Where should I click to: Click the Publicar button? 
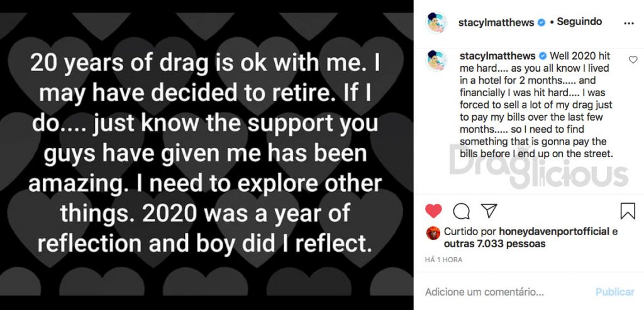tap(615, 292)
